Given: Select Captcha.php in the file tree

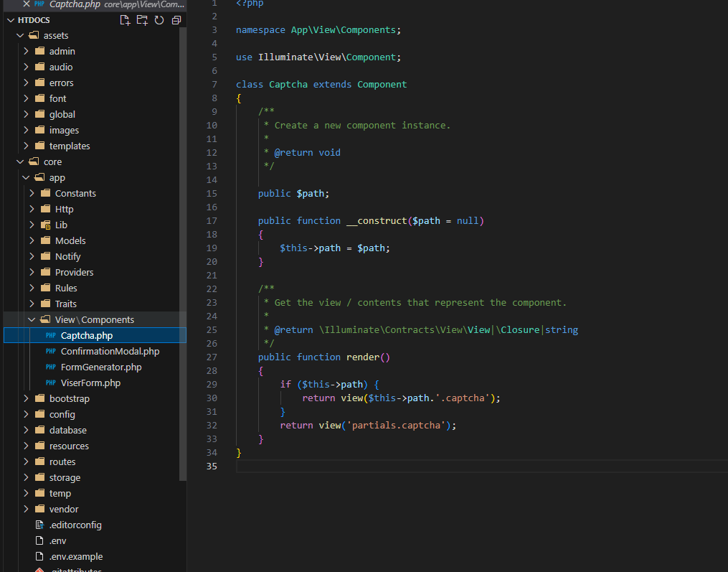Looking at the screenshot, I should pos(95,335).
